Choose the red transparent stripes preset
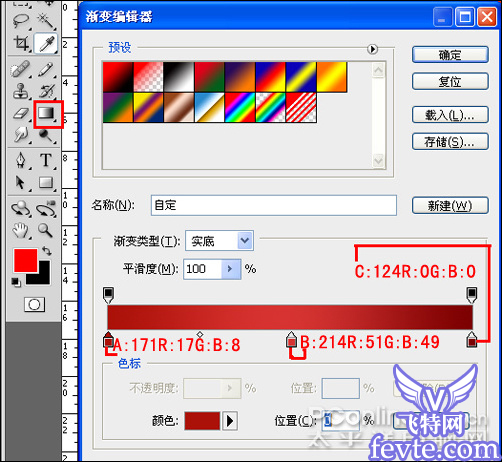The width and height of the screenshot is (502, 462). (301, 108)
